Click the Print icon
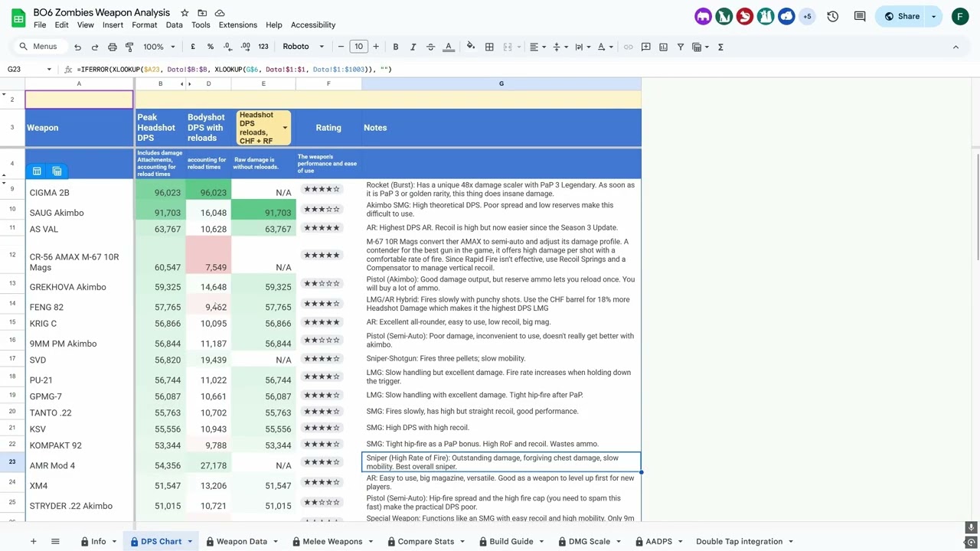The image size is (980, 551). click(x=113, y=47)
